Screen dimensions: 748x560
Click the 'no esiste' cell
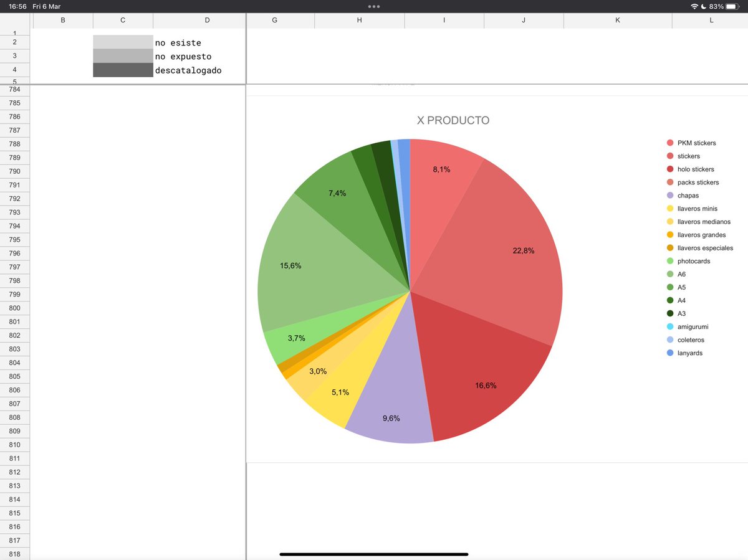tap(199, 42)
